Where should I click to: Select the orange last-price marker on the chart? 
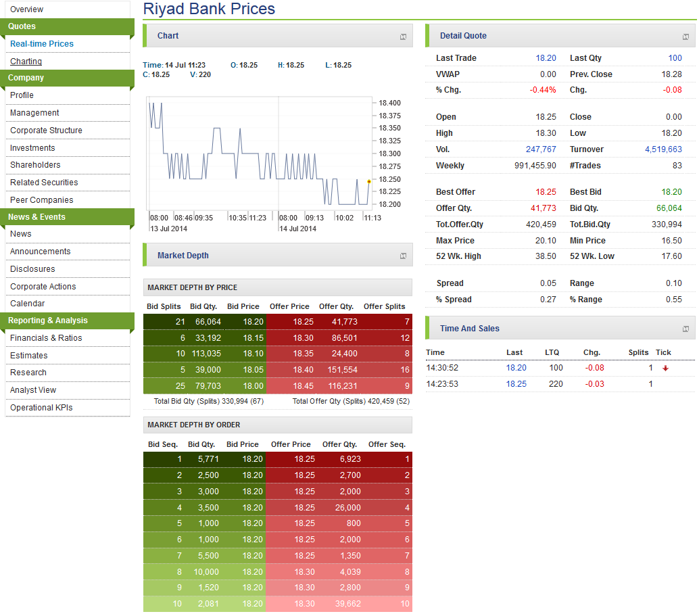point(368,181)
